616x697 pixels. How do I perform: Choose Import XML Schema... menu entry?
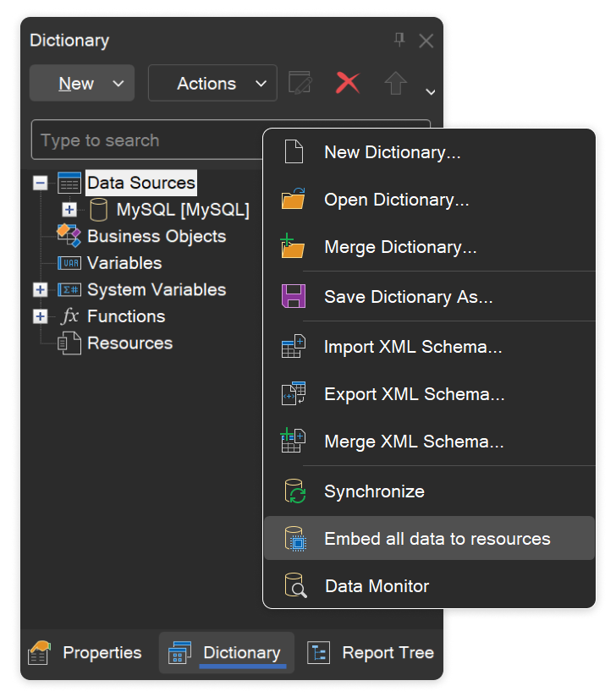click(429, 347)
